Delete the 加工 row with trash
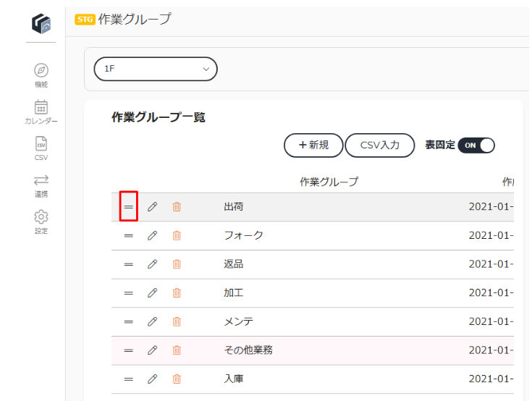532x401 pixels. (x=177, y=292)
